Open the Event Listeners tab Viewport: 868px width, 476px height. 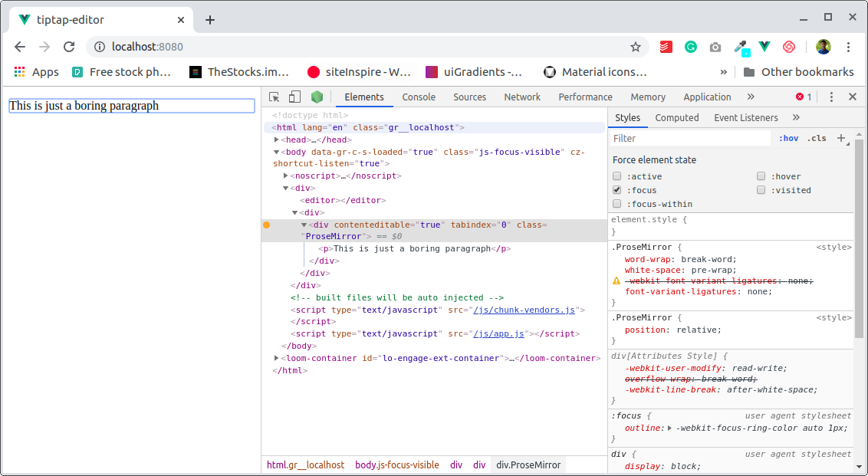(x=745, y=117)
